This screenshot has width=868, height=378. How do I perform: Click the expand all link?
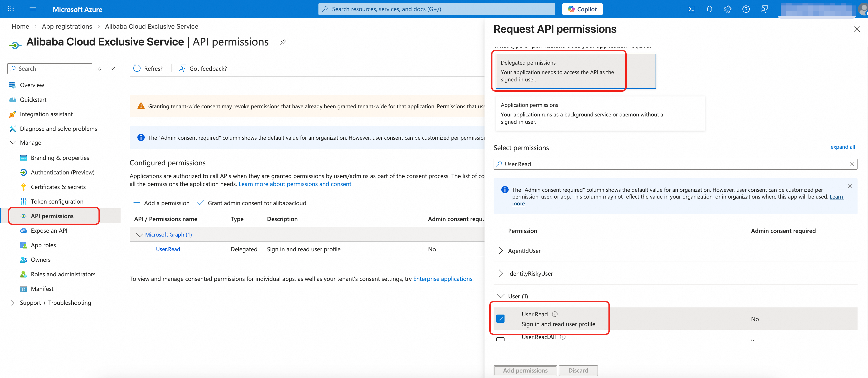[842, 147]
